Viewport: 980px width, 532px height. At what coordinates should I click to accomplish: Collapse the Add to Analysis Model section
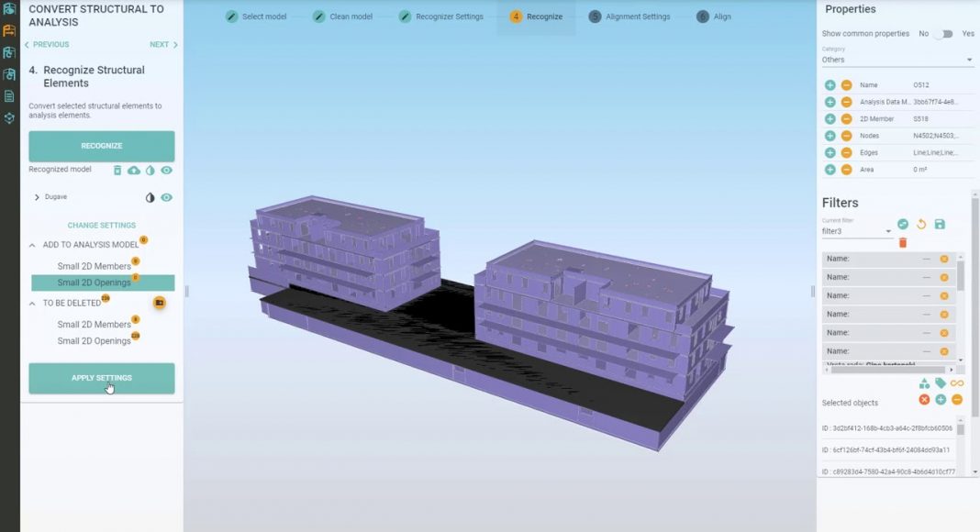[33, 245]
